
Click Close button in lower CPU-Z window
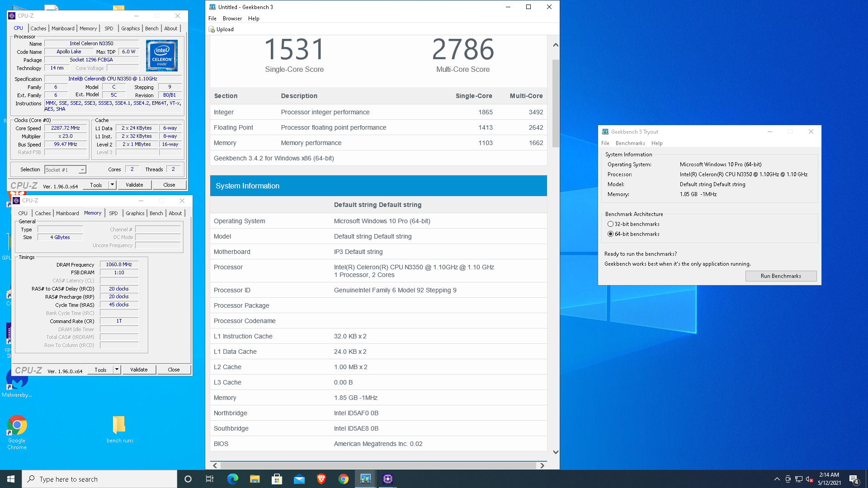coord(174,370)
